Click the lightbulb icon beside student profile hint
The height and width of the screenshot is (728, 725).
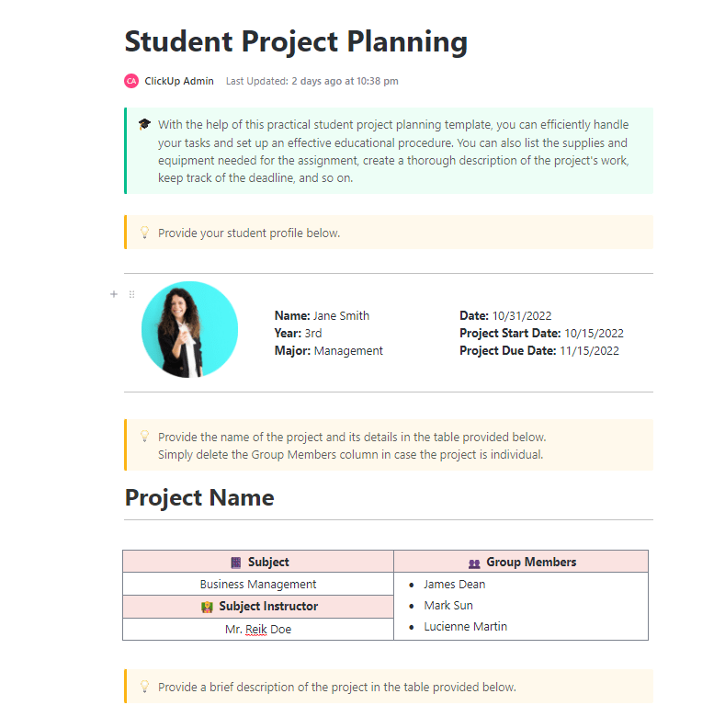tap(144, 233)
